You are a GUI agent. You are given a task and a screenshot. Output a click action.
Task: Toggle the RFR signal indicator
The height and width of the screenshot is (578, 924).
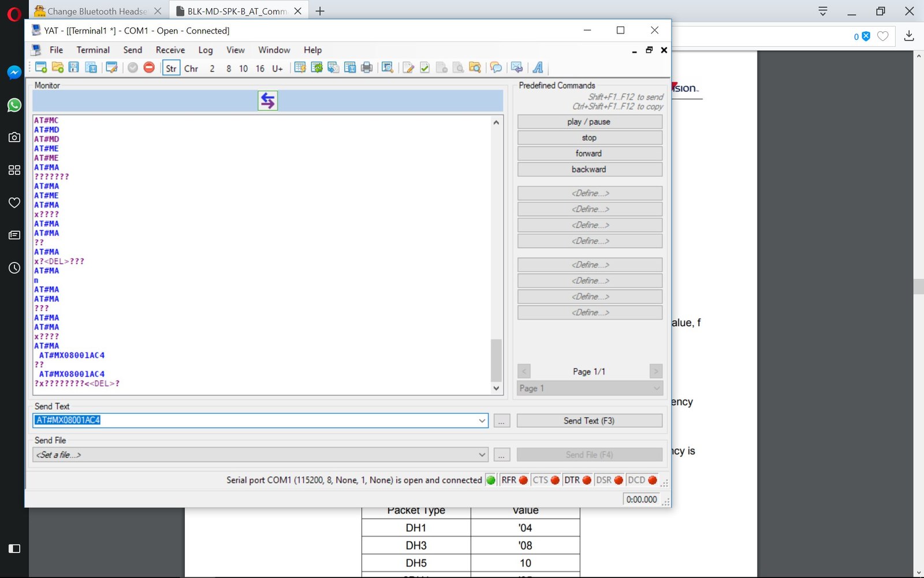point(514,480)
